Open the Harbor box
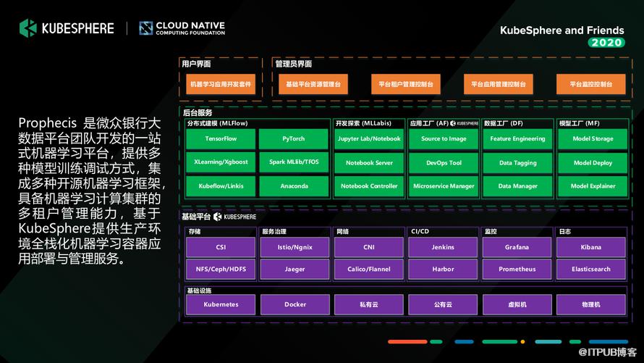 pos(443,270)
